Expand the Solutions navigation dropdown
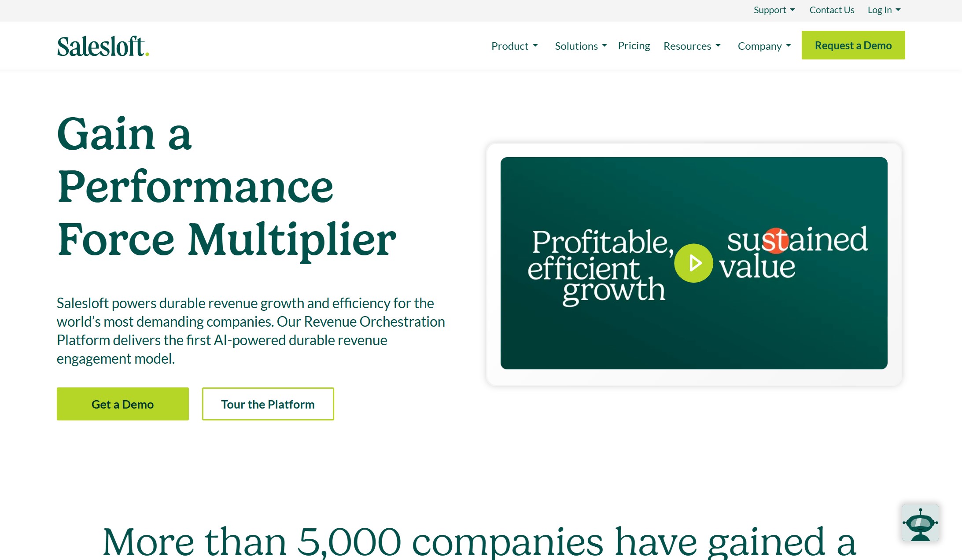 click(x=581, y=45)
